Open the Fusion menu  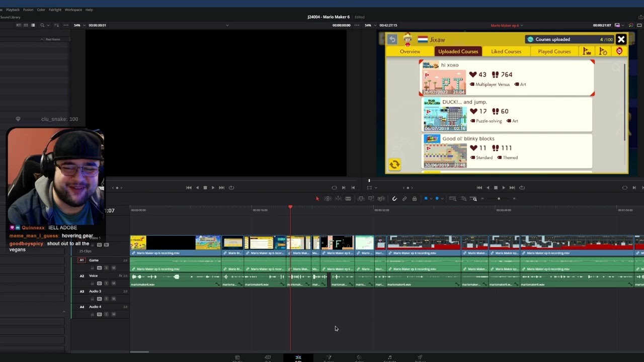pyautogui.click(x=28, y=10)
